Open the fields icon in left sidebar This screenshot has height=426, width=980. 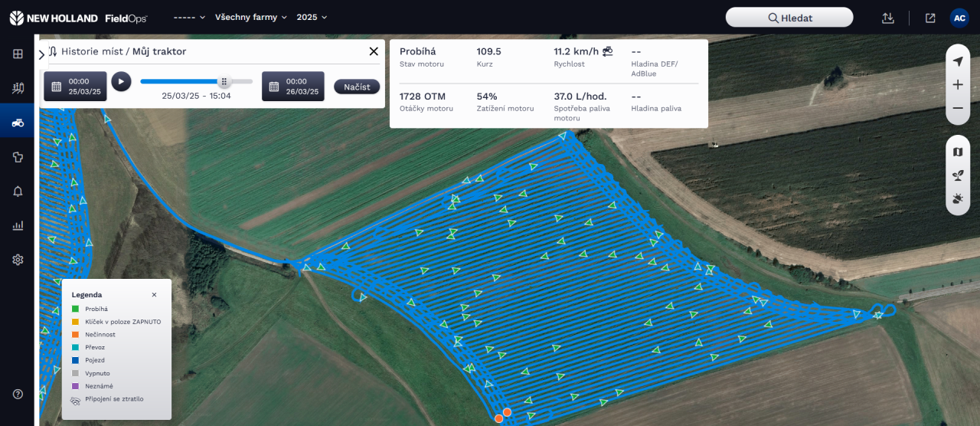[x=18, y=88]
